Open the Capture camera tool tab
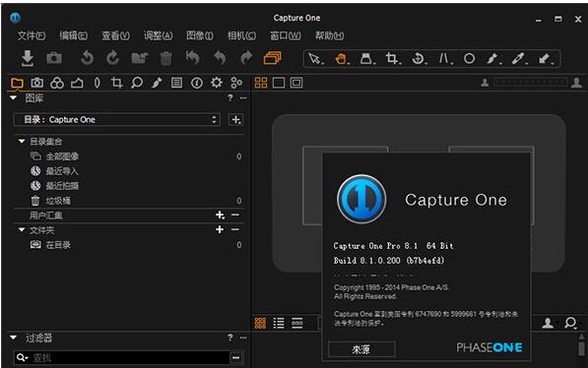The image size is (588, 368). click(37, 83)
